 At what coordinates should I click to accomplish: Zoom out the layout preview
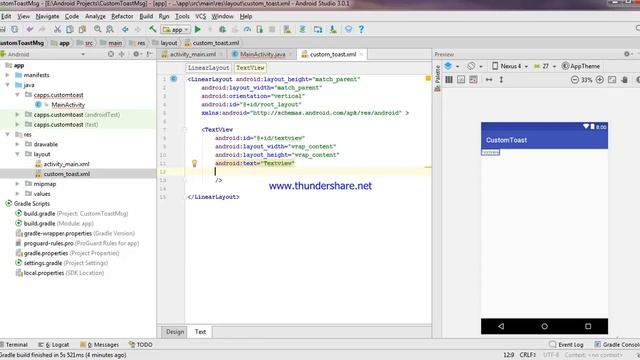coord(575,80)
